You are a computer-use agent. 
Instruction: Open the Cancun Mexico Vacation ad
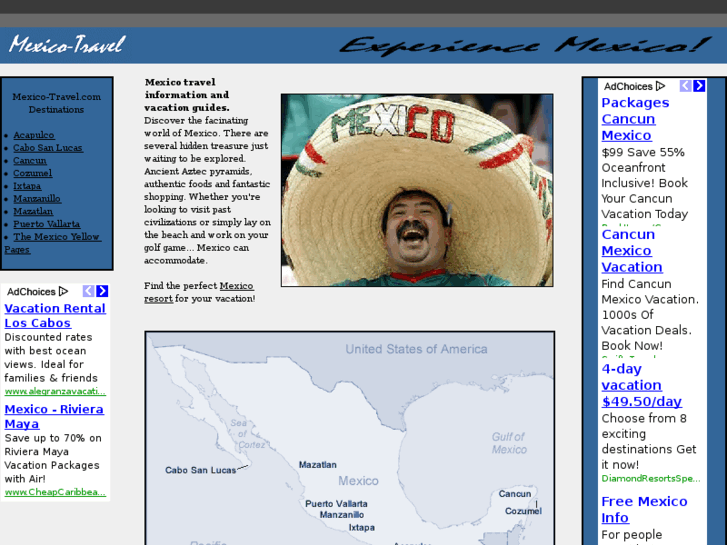[x=632, y=250]
